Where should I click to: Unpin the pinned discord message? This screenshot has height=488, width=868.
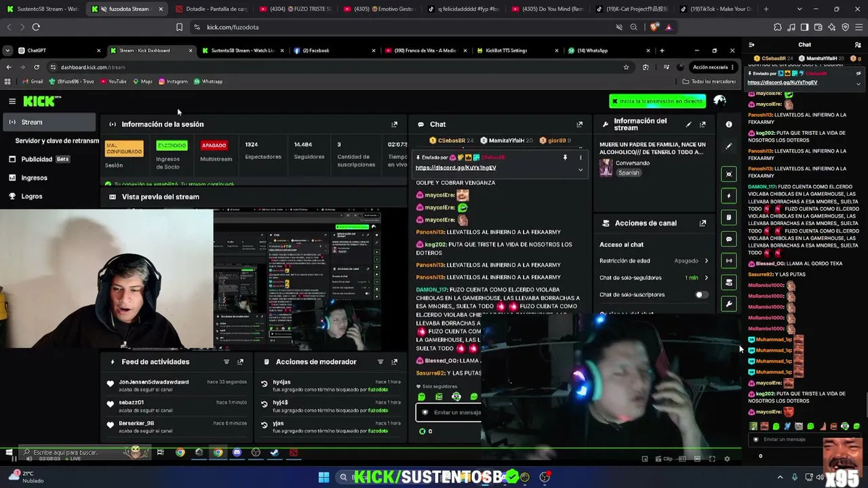(565, 157)
